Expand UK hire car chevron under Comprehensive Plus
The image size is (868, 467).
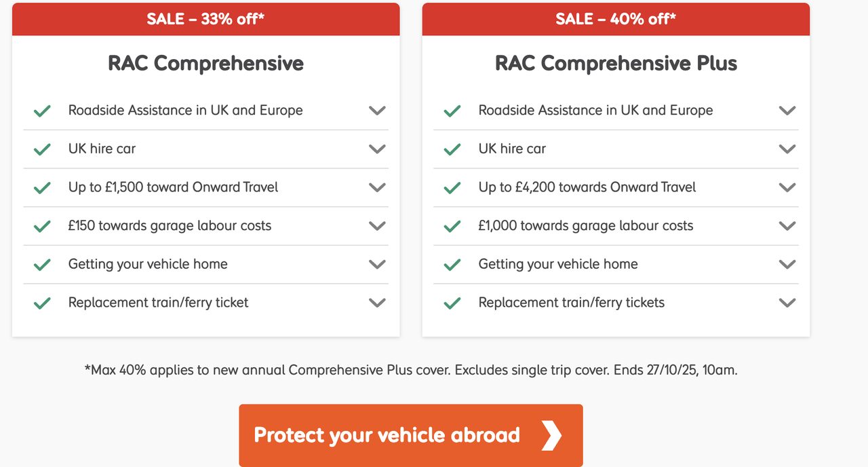pyautogui.click(x=787, y=149)
